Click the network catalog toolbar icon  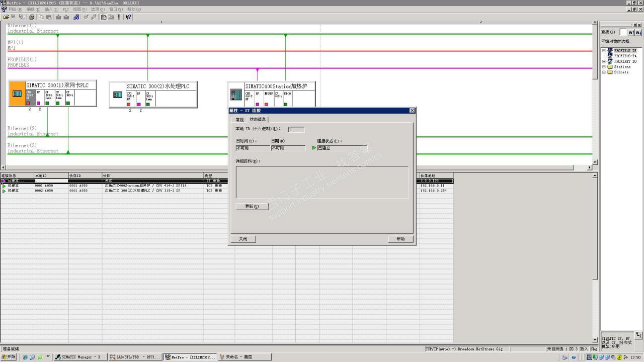click(104, 17)
